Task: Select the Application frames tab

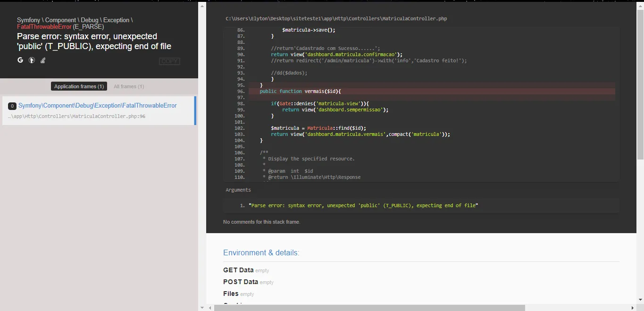Action: (79, 86)
